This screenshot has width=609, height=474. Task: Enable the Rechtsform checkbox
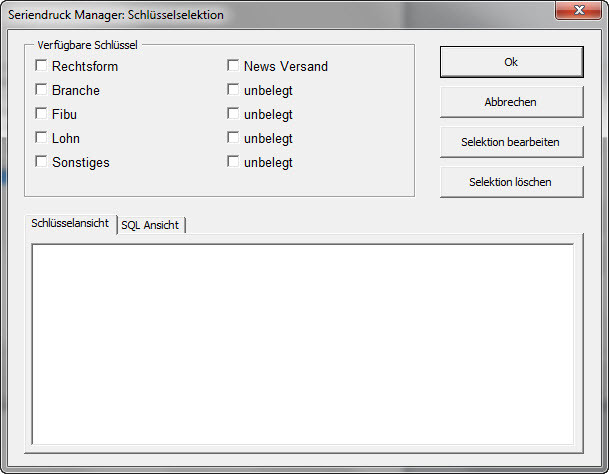41,65
